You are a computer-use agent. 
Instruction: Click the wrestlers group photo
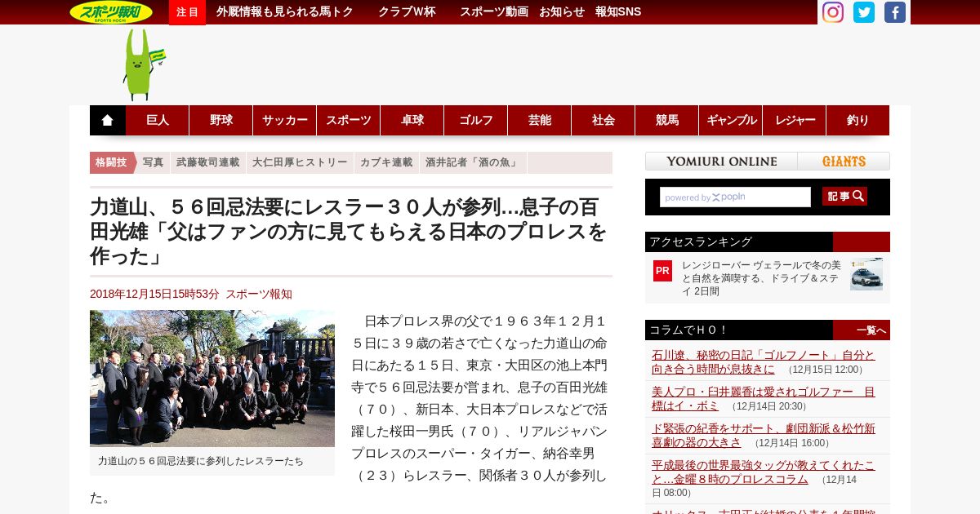(212, 379)
